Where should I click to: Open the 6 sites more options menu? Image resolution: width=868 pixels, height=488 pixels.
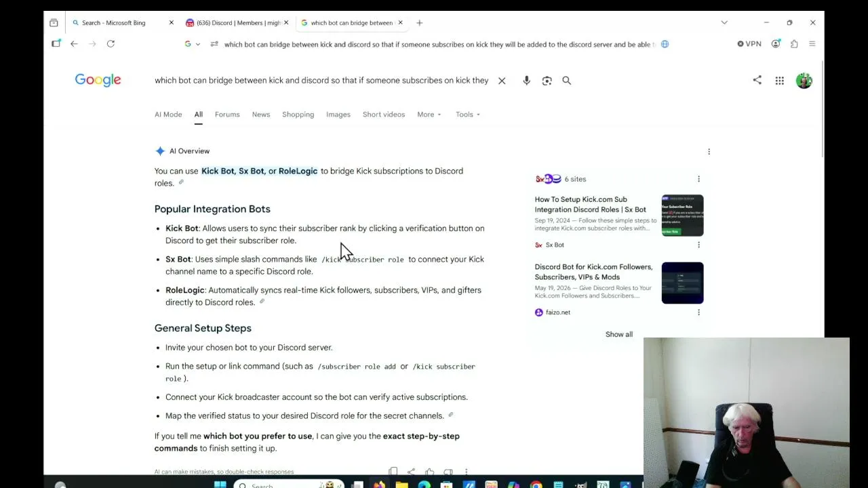[698, 179]
